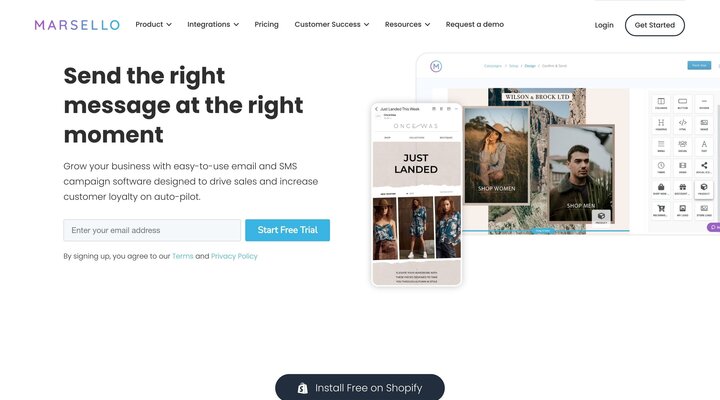
Task: Open the Privacy Policy link
Action: point(234,256)
